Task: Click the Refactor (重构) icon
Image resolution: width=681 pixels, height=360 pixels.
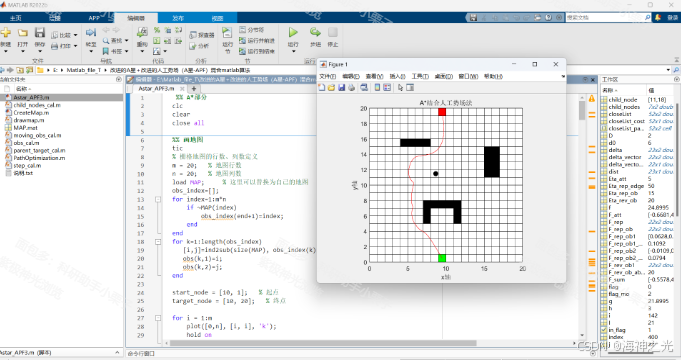Action: pyautogui.click(x=142, y=32)
